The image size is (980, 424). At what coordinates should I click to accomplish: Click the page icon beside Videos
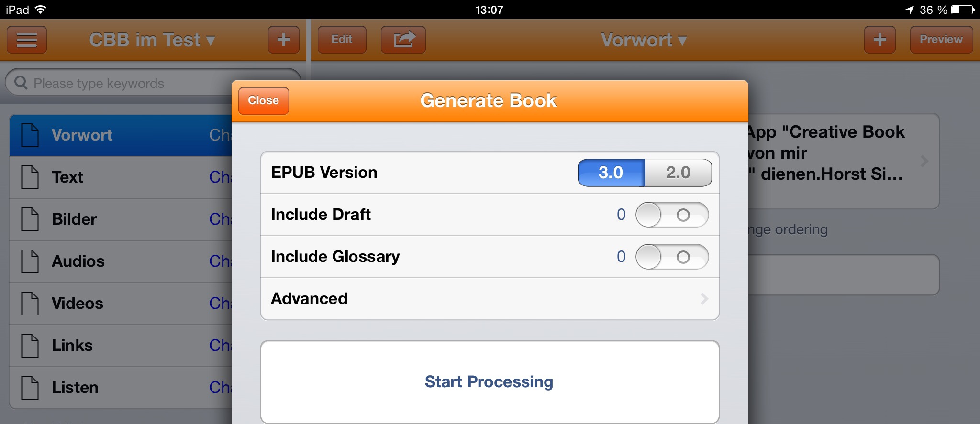coord(30,304)
